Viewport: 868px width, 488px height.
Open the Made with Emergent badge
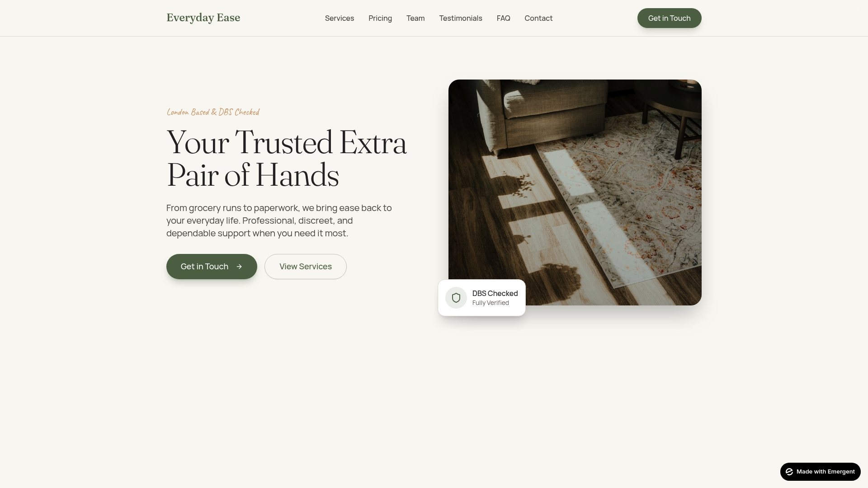point(821,472)
